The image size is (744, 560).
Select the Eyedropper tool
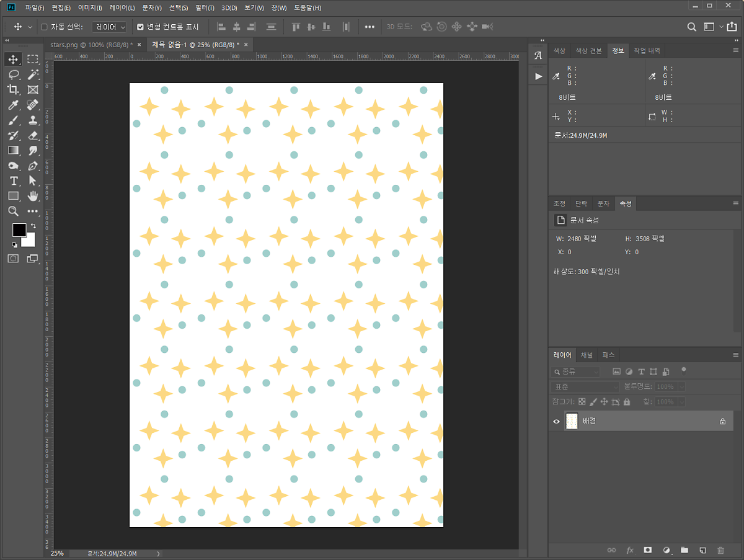coord(13,105)
